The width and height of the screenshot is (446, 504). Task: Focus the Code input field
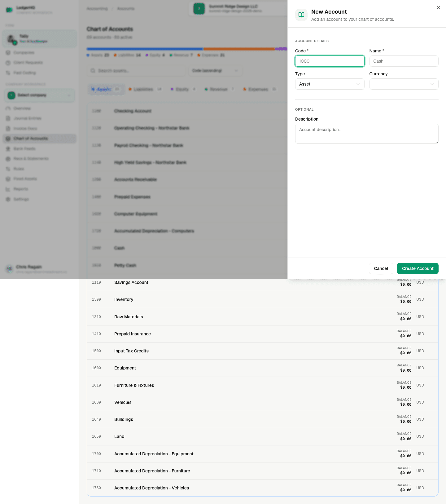330,61
